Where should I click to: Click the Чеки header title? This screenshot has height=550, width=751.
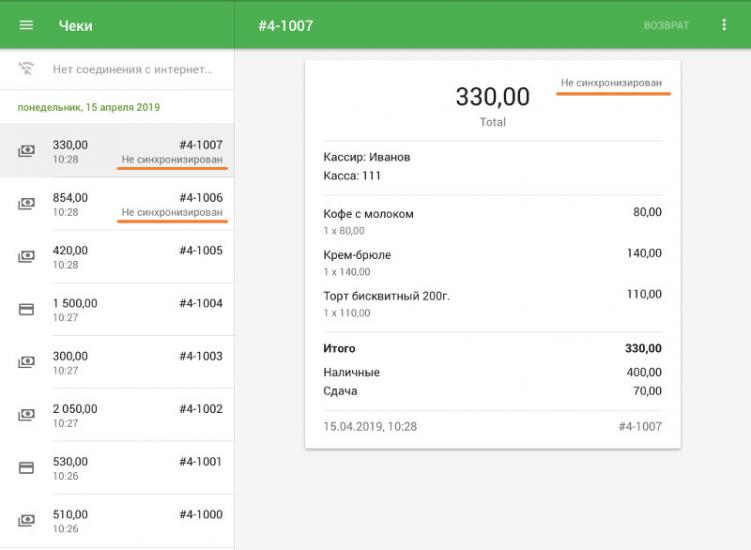[x=76, y=25]
